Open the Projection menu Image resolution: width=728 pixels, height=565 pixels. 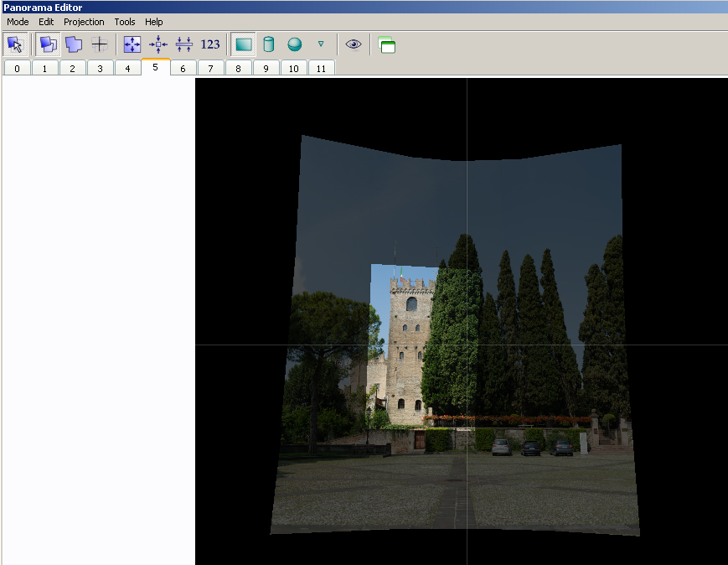coord(84,22)
